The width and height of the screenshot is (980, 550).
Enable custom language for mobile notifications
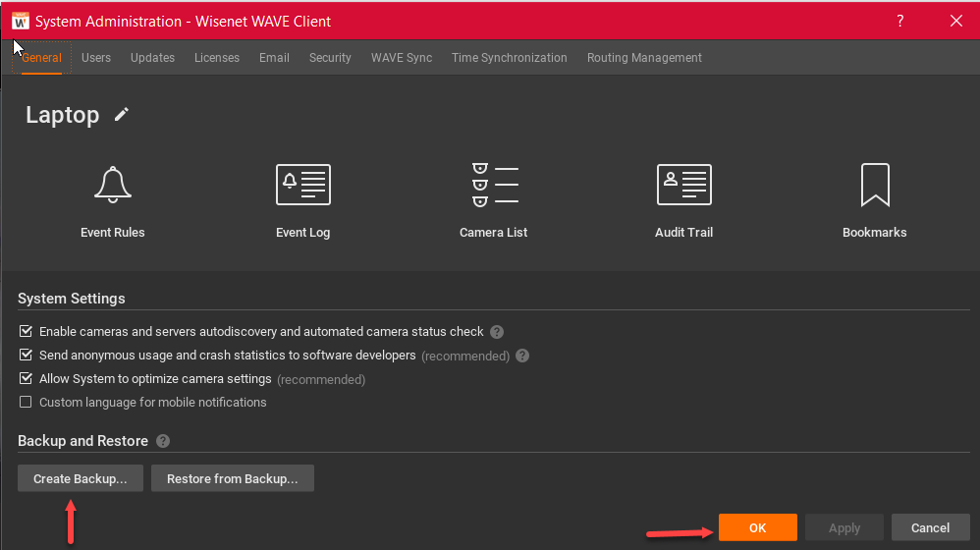click(26, 402)
